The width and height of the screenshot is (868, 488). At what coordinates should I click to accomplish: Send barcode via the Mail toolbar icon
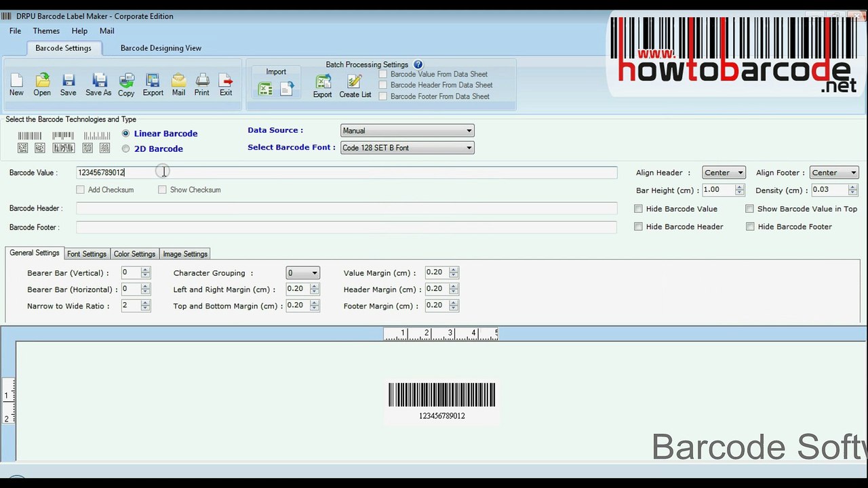point(178,85)
